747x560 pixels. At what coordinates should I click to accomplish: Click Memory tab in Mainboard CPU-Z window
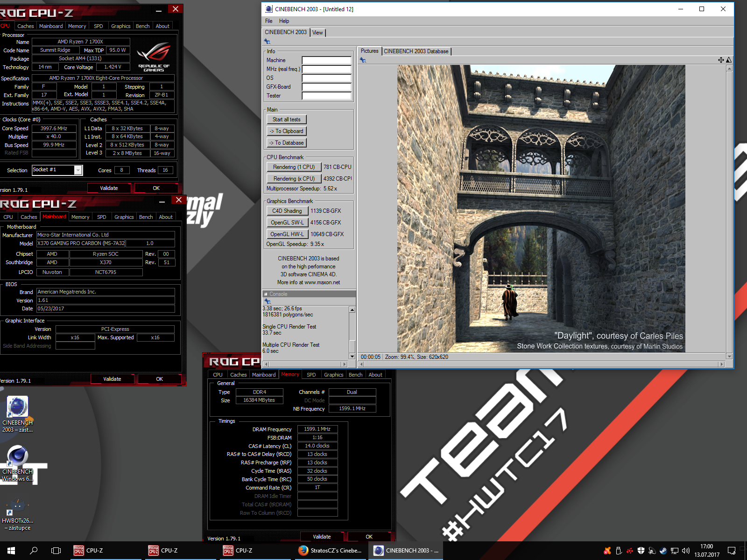pos(80,217)
